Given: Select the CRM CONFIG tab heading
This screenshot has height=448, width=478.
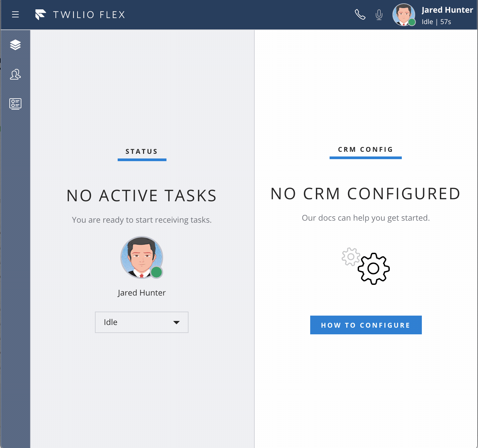Looking at the screenshot, I should point(366,149).
